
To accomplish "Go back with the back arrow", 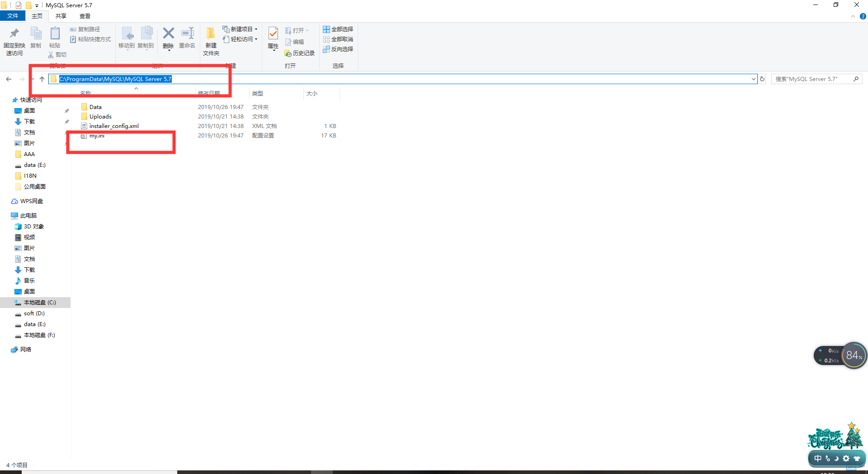I will tap(9, 79).
